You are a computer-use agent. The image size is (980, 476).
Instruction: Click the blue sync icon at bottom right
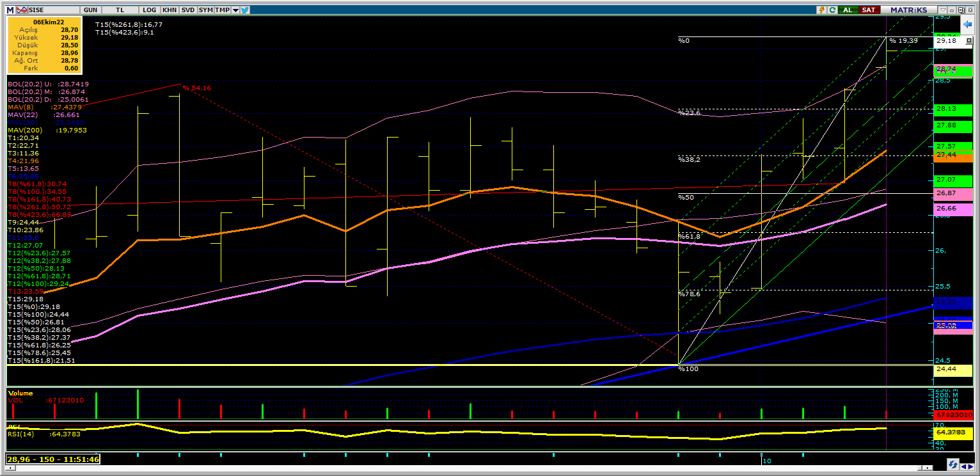point(953,464)
